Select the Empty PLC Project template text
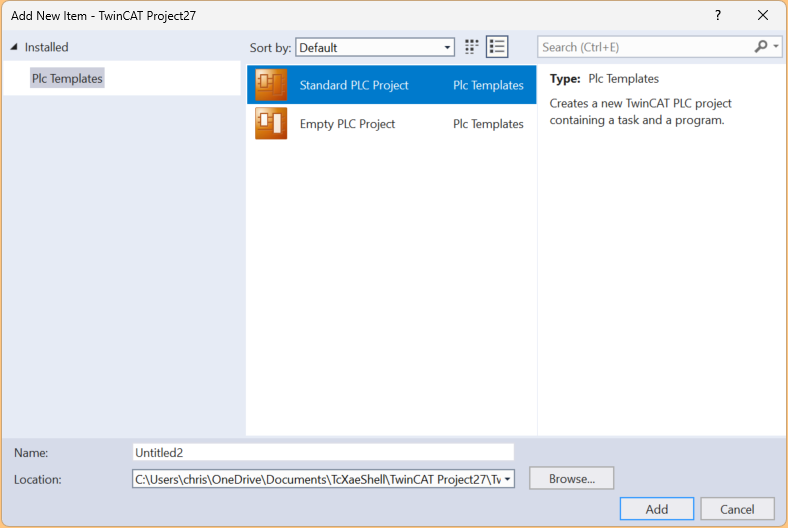Viewport: 788px width, 528px height. point(347,124)
